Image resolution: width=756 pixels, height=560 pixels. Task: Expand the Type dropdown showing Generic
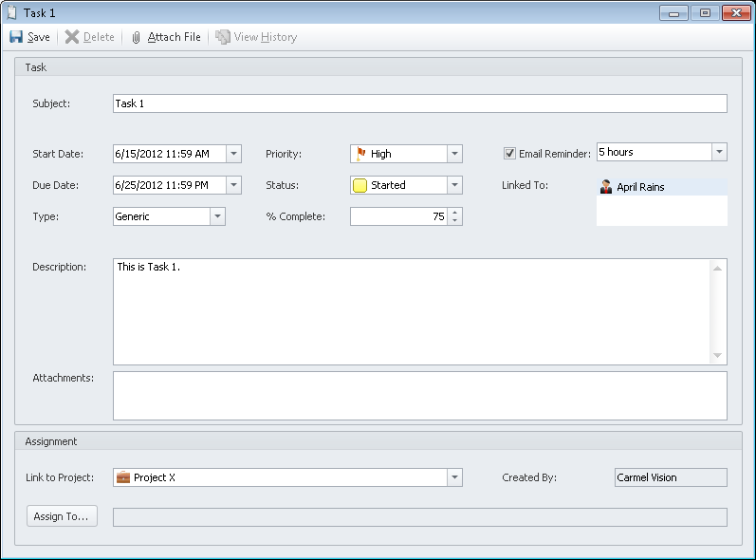[217, 216]
